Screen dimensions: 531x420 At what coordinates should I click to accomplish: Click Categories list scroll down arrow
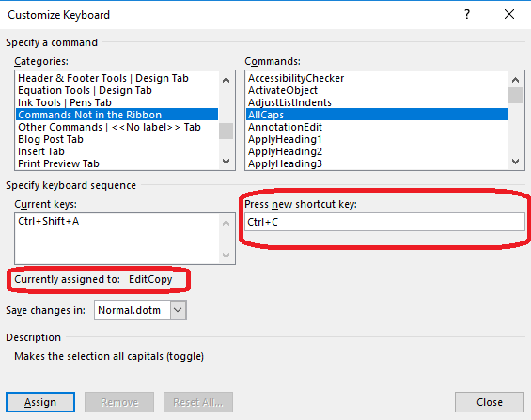[x=226, y=162]
